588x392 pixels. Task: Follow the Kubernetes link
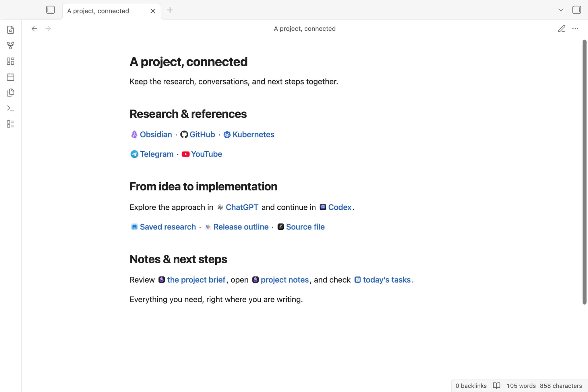253,134
